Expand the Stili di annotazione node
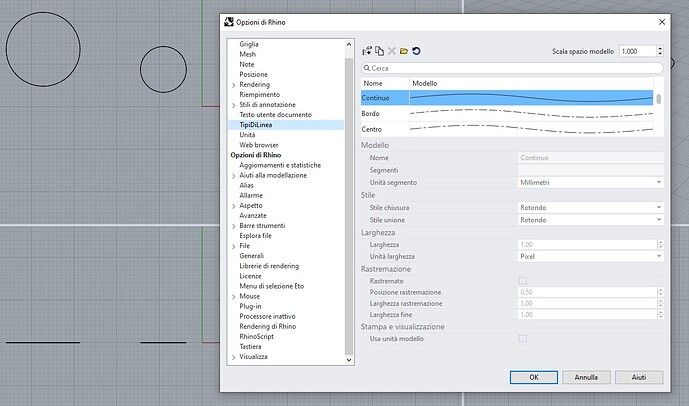689x406 pixels. 234,105
